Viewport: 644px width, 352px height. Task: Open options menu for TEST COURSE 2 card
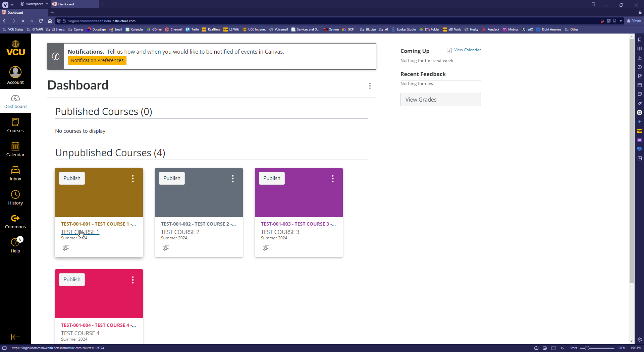click(x=232, y=179)
